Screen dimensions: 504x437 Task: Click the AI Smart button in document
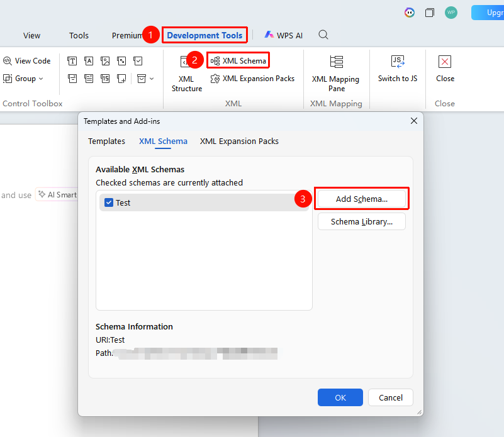(x=57, y=195)
